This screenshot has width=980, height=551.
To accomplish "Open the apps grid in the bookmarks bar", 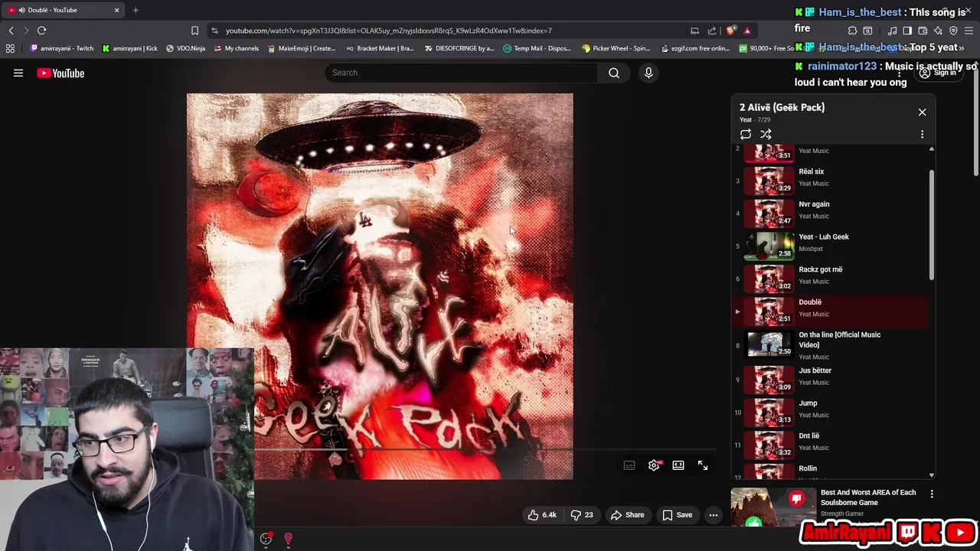I will [x=10, y=48].
